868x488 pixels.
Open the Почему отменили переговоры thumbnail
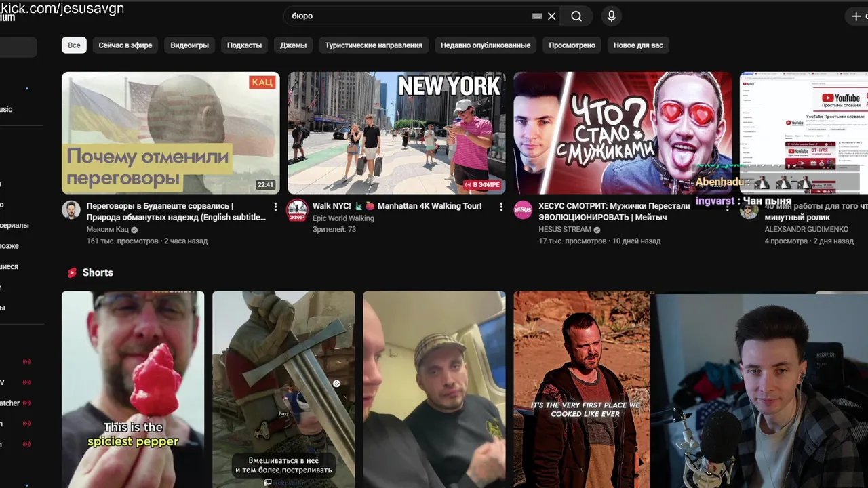click(170, 133)
